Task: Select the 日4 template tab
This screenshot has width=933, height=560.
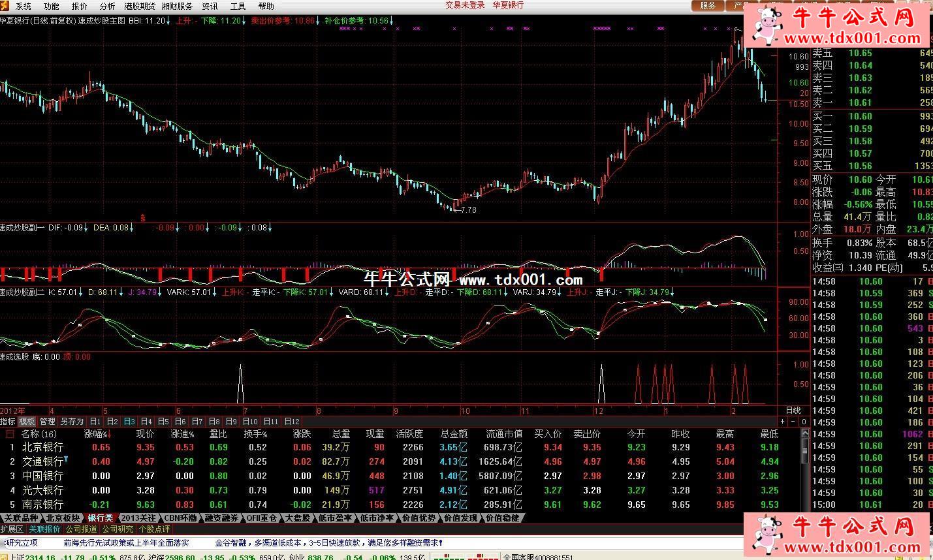Action: tap(146, 422)
